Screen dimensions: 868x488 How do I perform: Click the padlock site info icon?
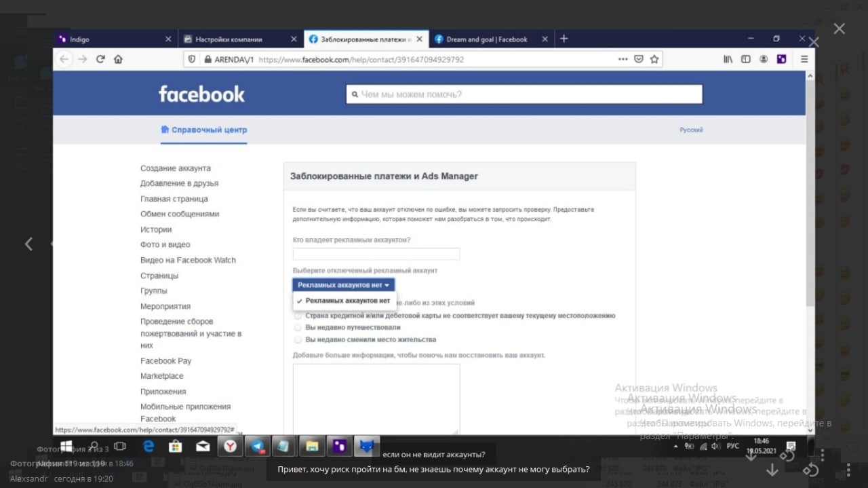207,59
